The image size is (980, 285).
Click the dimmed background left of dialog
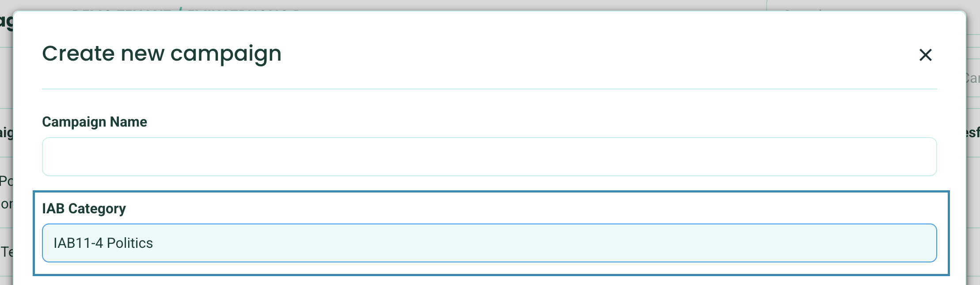6,89
